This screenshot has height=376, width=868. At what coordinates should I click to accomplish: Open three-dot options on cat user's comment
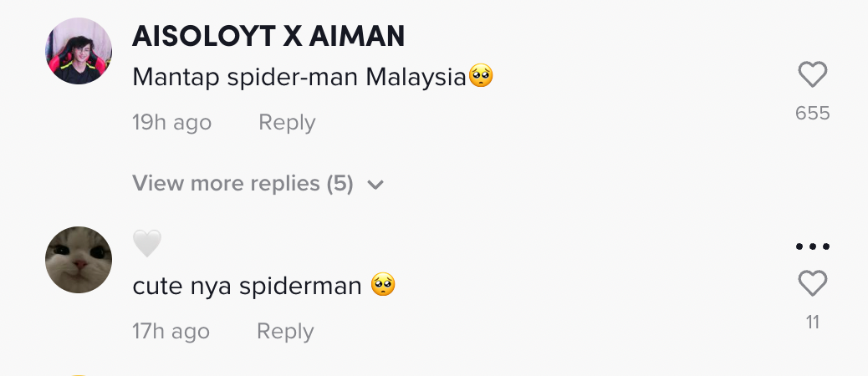[812, 246]
